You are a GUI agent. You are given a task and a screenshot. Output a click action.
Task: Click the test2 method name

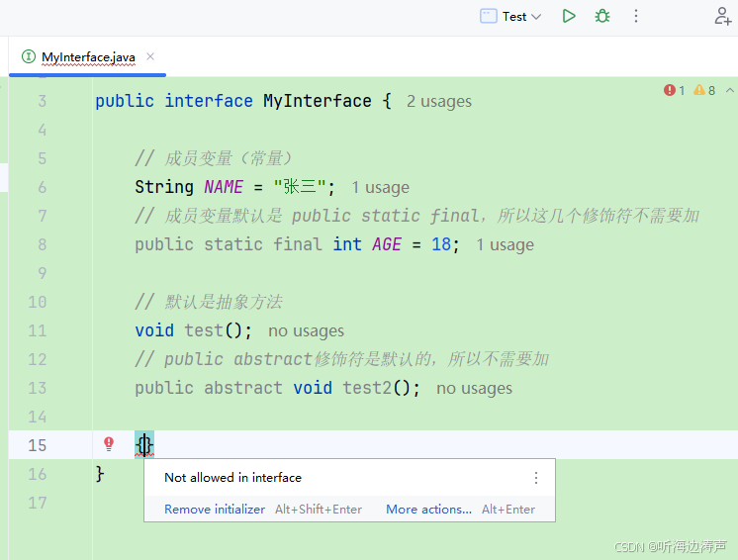367,388
